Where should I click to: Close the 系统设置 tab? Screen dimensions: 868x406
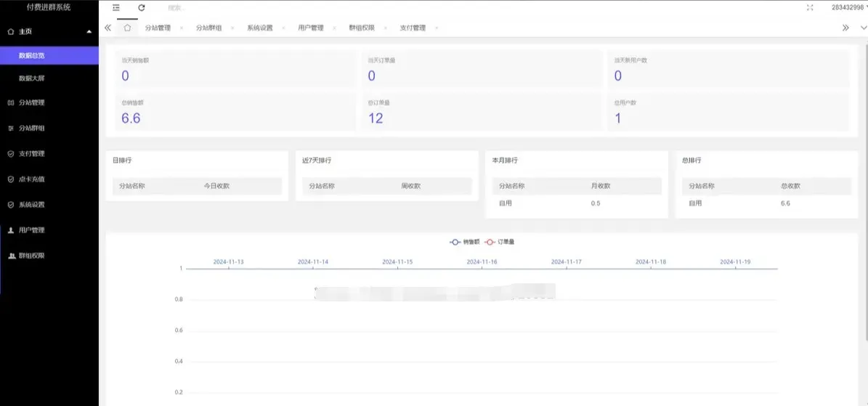[283, 28]
